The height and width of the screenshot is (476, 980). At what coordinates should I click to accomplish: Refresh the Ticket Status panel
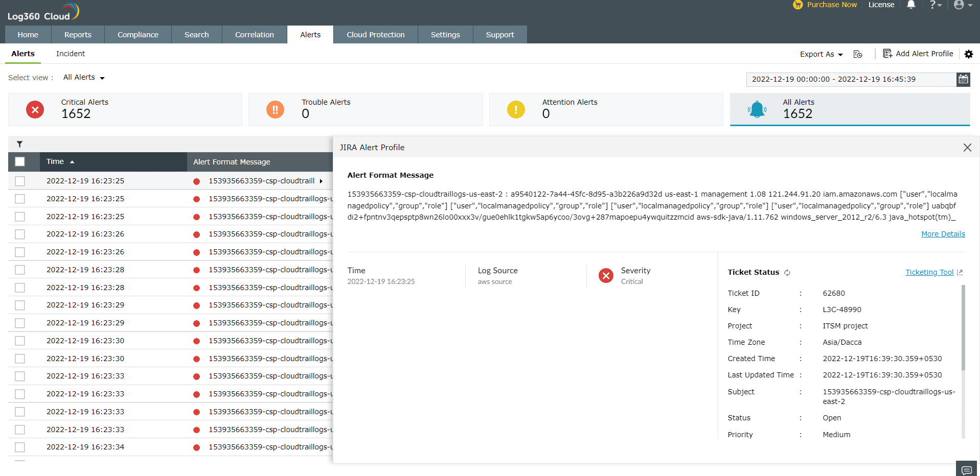click(x=787, y=272)
